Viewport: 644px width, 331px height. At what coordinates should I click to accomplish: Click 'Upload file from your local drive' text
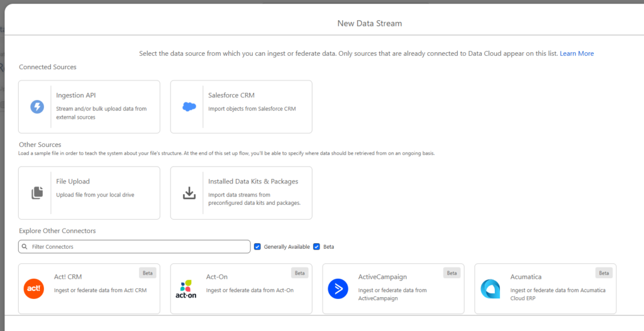[x=96, y=195]
